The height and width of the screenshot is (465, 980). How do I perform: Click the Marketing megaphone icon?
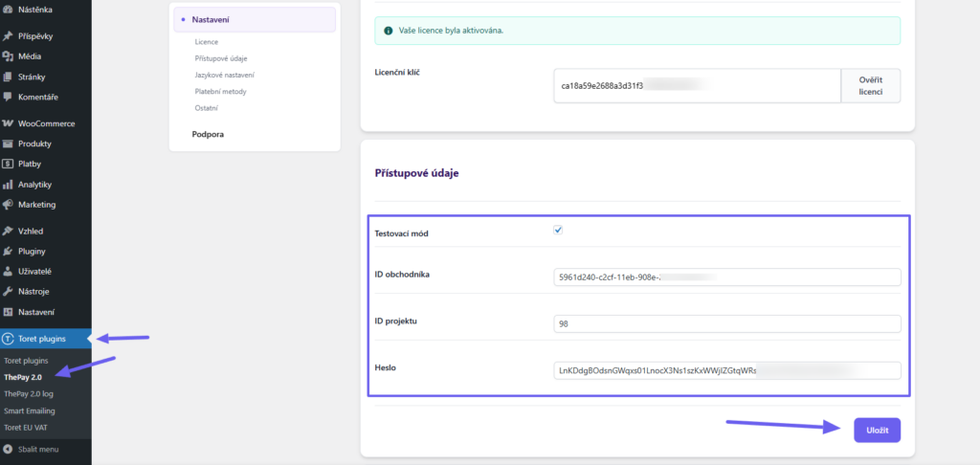[8, 205]
